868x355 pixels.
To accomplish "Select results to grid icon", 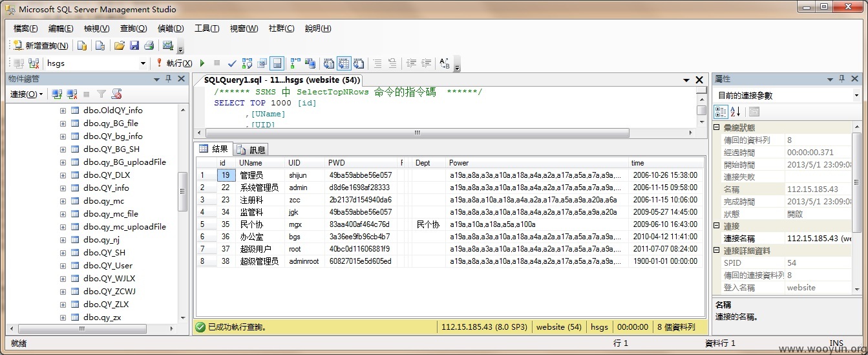I will tap(344, 63).
